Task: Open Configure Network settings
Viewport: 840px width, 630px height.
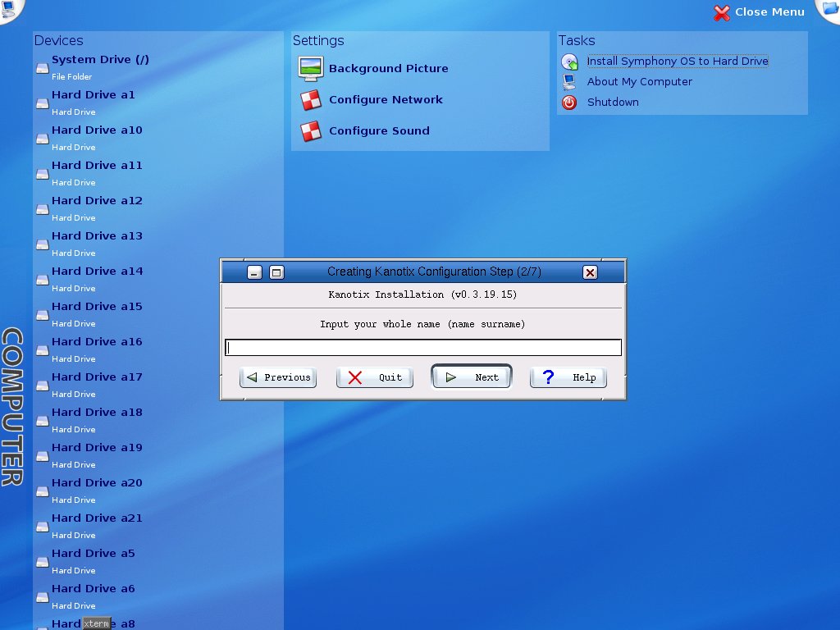Action: 386,99
